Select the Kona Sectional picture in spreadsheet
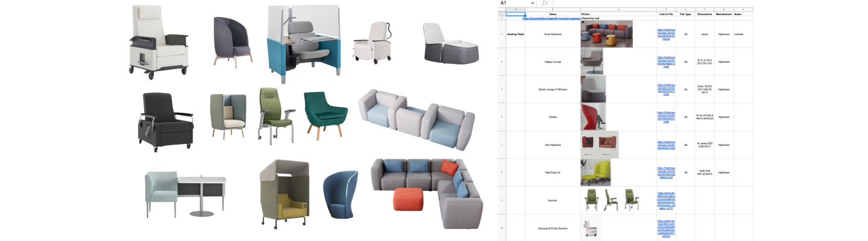The height and width of the screenshot is (241, 868). click(606, 34)
